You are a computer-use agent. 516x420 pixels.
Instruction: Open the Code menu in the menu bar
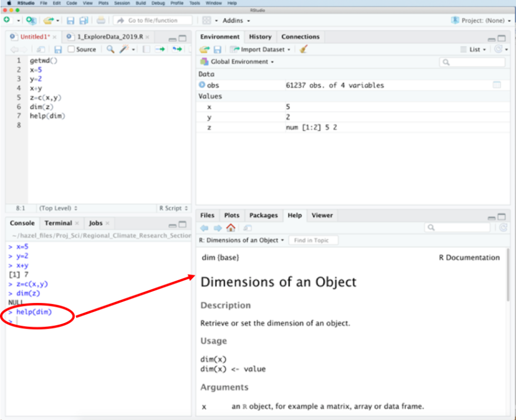tap(71, 3)
